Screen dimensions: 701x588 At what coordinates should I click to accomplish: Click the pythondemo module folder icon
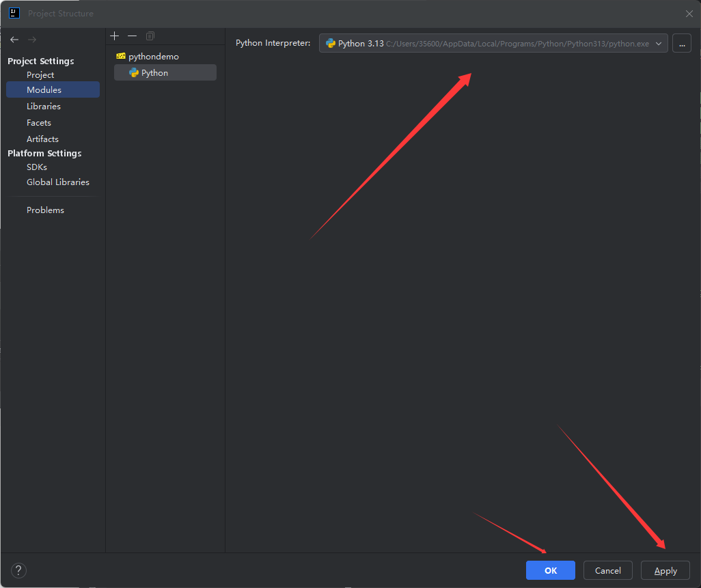tap(121, 56)
